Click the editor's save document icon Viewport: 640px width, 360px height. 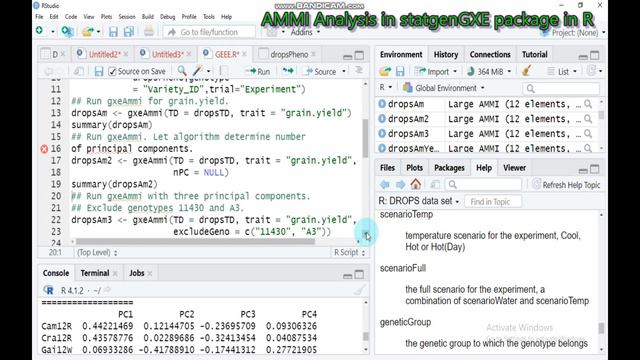pyautogui.click(x=99, y=71)
